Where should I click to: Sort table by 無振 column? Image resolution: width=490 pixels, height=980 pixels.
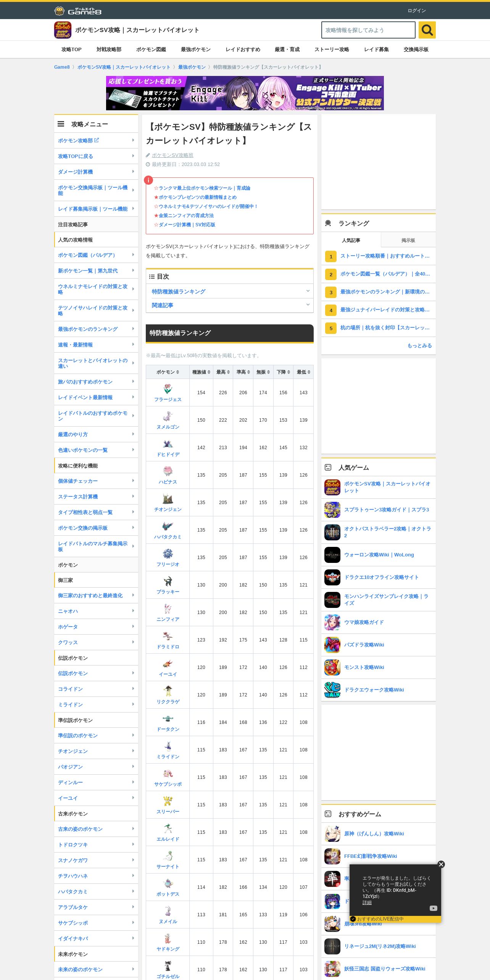263,372
